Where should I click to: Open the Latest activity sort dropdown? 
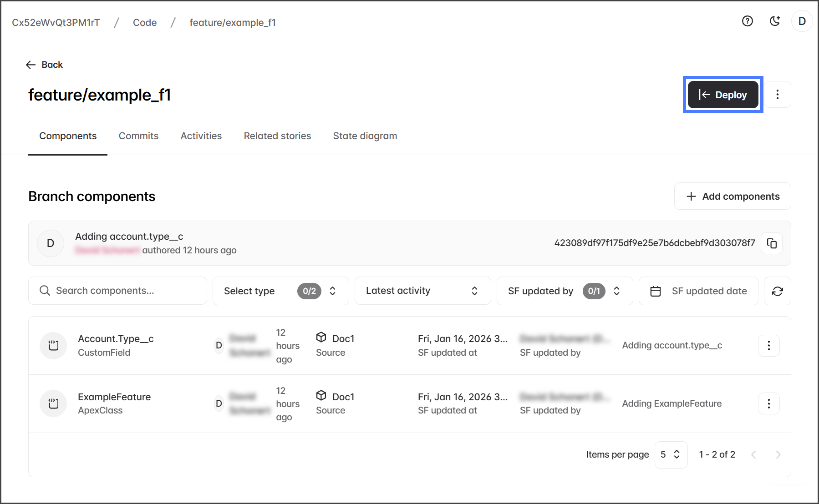pyautogui.click(x=422, y=291)
